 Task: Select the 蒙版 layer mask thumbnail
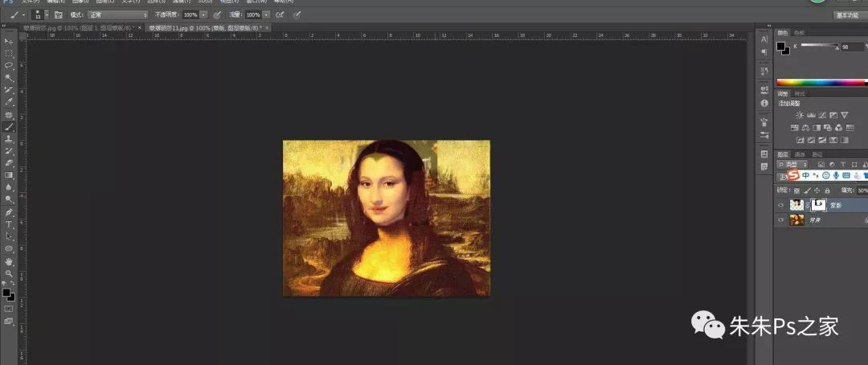click(x=818, y=205)
